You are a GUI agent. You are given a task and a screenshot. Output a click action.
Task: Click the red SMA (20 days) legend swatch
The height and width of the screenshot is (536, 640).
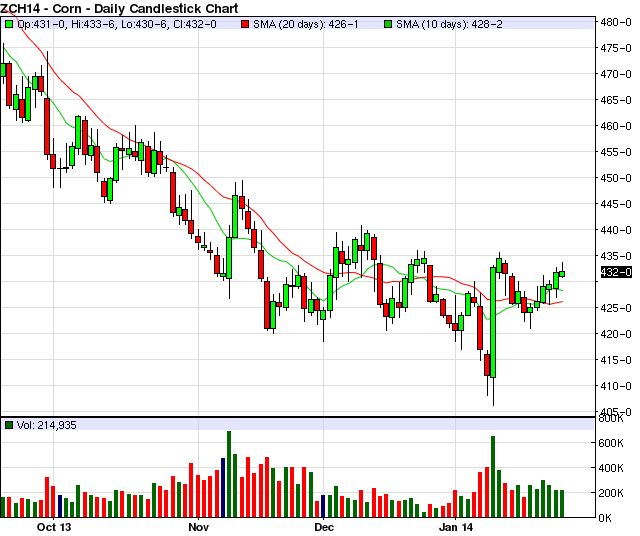pyautogui.click(x=245, y=24)
